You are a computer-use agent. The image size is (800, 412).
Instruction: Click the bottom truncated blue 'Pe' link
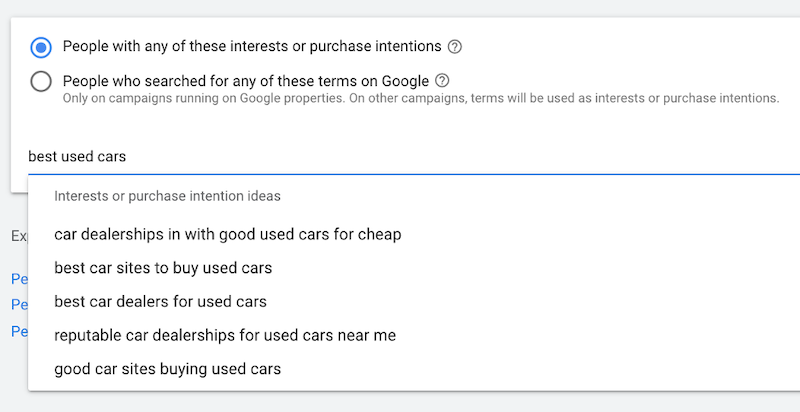point(18,330)
